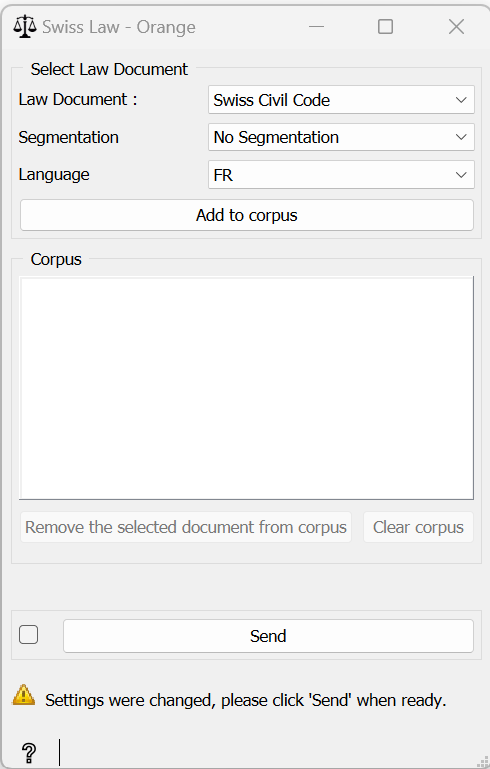
Task: Click Remove the selected document from corpus
Action: click(x=186, y=527)
